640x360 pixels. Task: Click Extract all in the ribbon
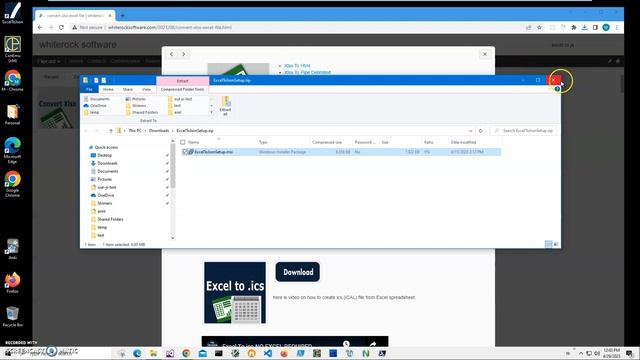tap(225, 106)
